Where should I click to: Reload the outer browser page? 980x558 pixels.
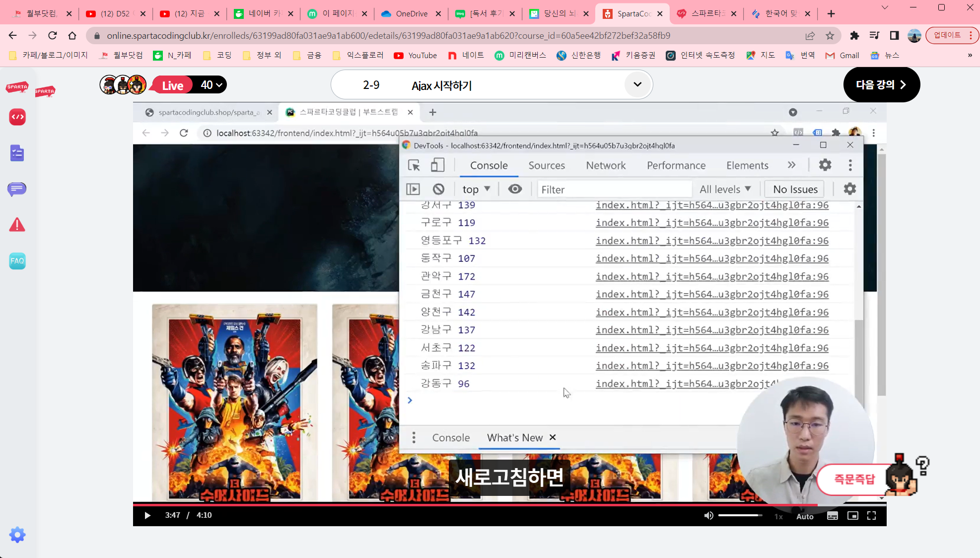click(52, 35)
